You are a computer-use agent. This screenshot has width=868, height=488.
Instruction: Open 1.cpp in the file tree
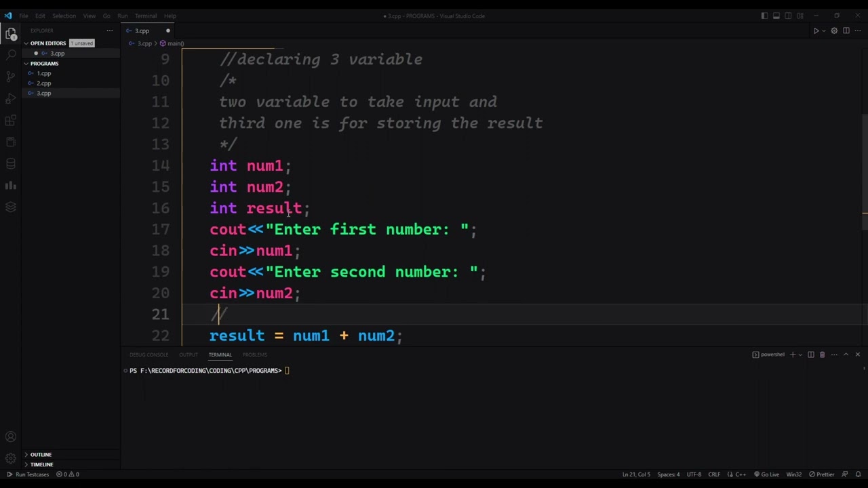click(x=43, y=73)
